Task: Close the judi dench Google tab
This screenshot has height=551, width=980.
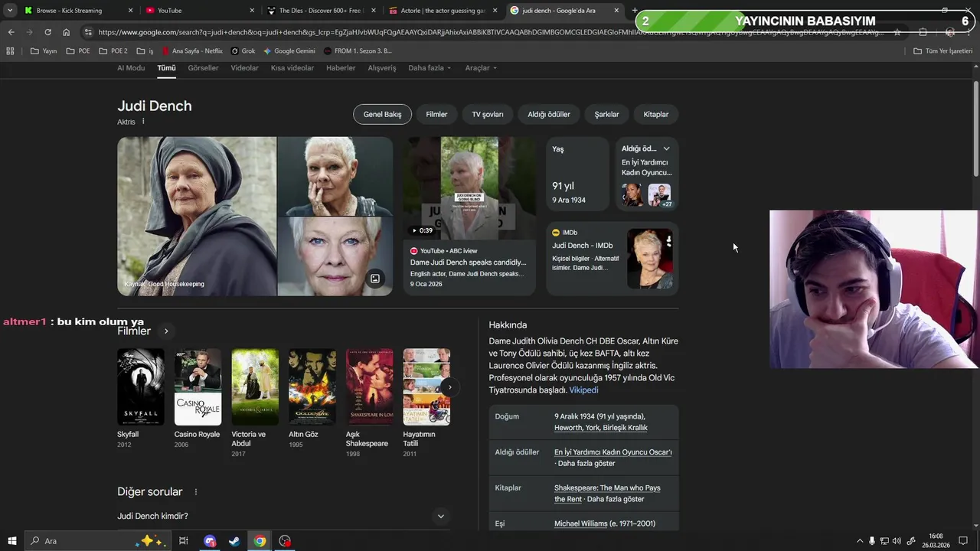Action: [616, 11]
